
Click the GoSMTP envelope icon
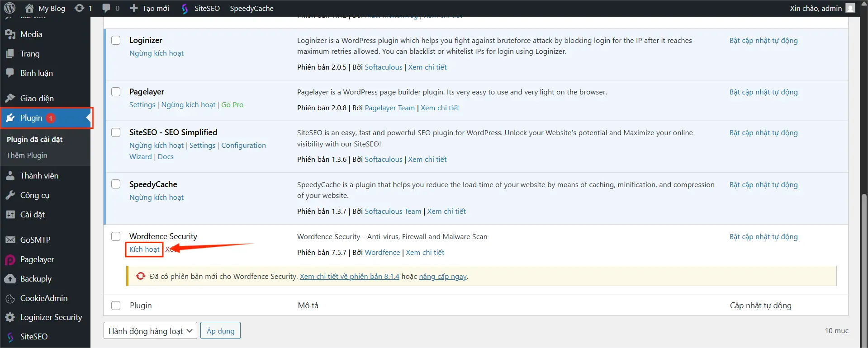coord(10,240)
